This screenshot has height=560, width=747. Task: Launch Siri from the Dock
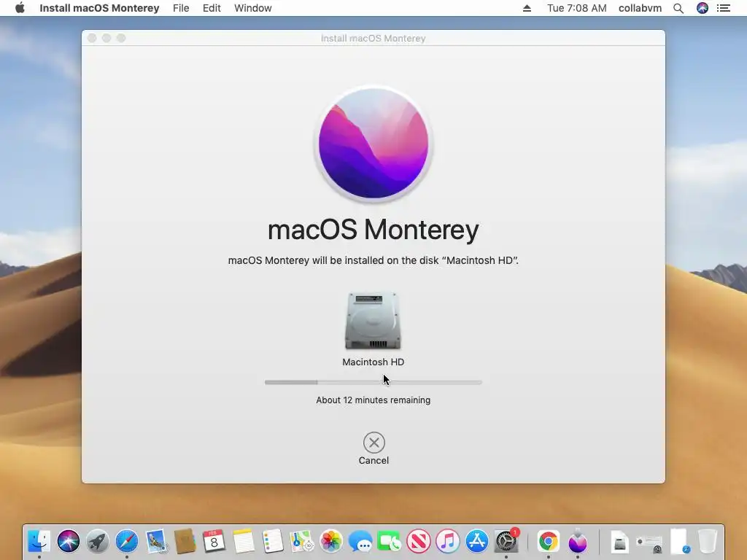pos(69,542)
